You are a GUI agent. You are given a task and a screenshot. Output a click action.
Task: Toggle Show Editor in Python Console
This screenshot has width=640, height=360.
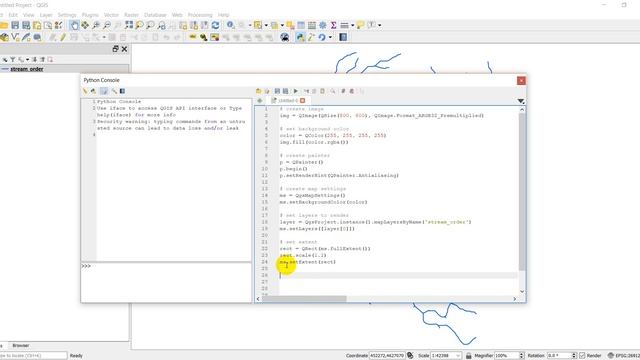tap(104, 91)
